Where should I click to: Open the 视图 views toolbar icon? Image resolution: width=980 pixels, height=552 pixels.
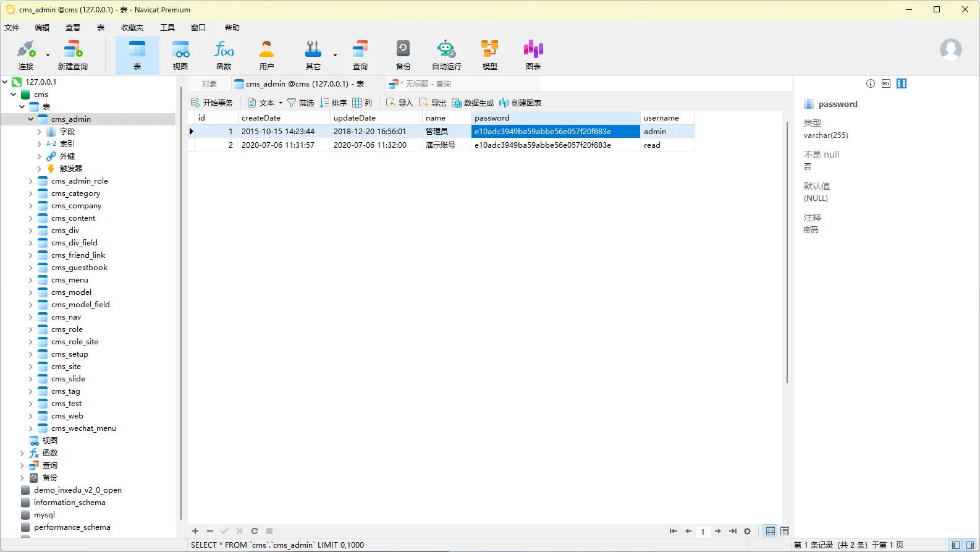(x=180, y=54)
